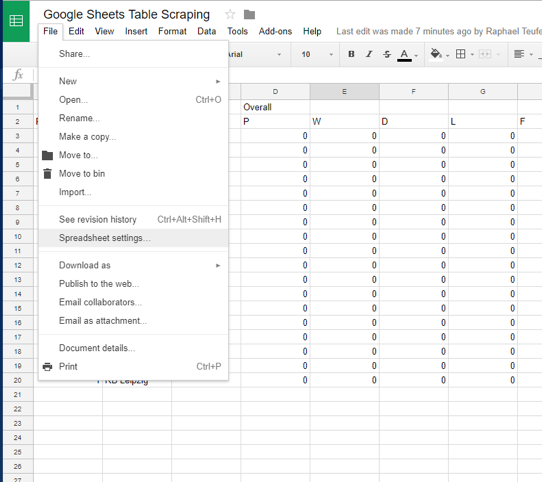Screen dimensions: 542x482
Task: Open the Tools menu
Action: (x=237, y=31)
